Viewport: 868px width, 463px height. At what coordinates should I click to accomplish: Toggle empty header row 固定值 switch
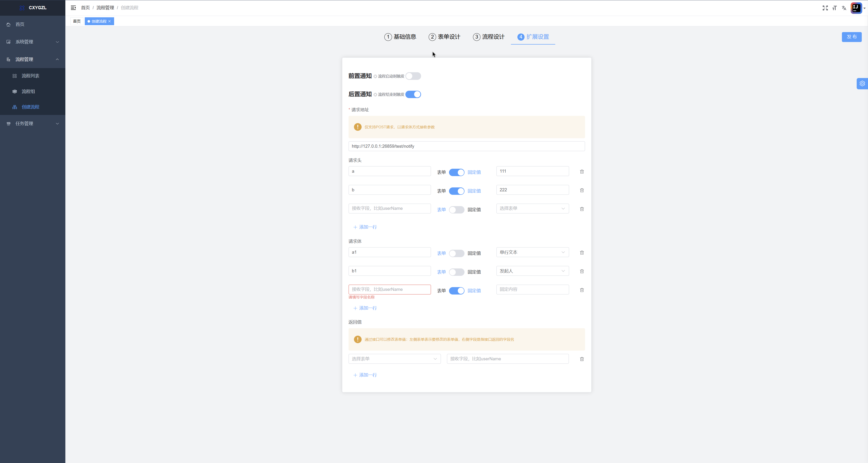tap(457, 210)
